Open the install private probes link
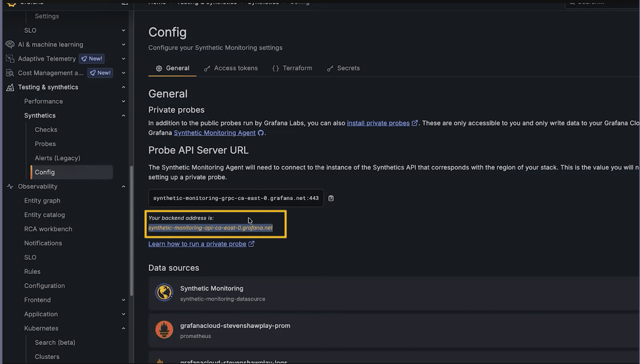640x364 pixels. [x=378, y=123]
